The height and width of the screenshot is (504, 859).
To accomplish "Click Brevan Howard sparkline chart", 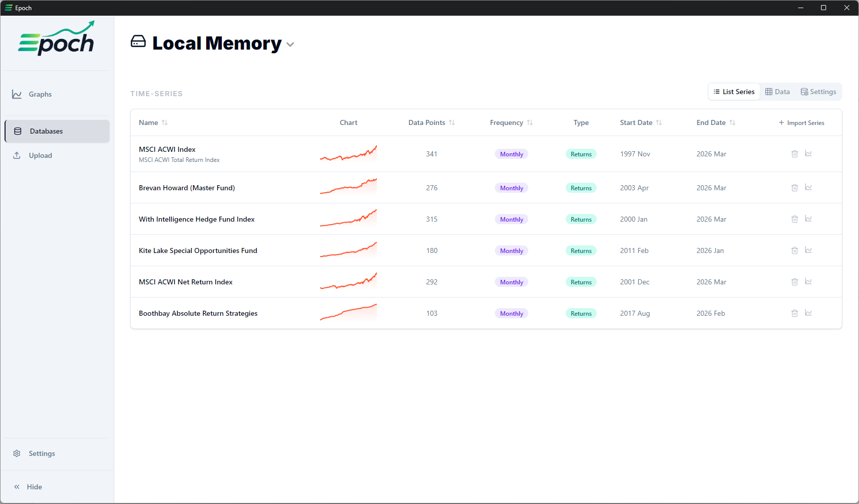I will point(348,187).
